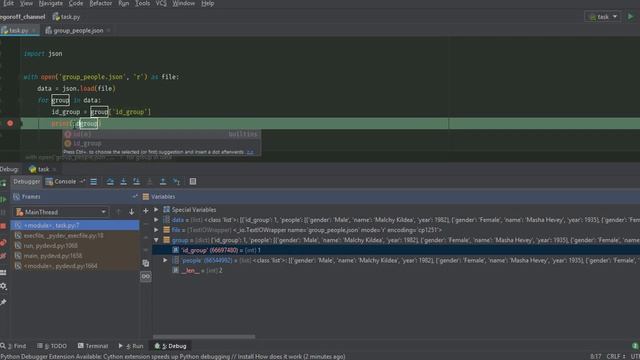The height and width of the screenshot is (360, 640).
Task: Click the Mute Breakpoints icon
Action: [3, 256]
